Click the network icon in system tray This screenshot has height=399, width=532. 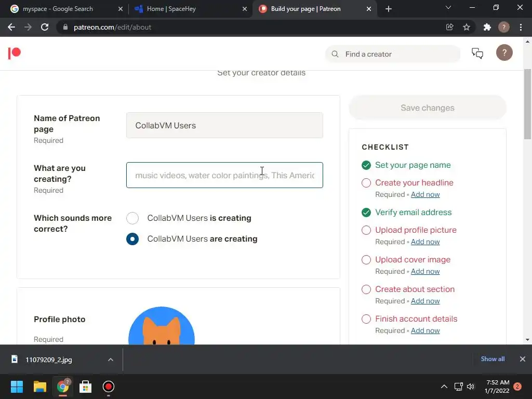(x=458, y=387)
